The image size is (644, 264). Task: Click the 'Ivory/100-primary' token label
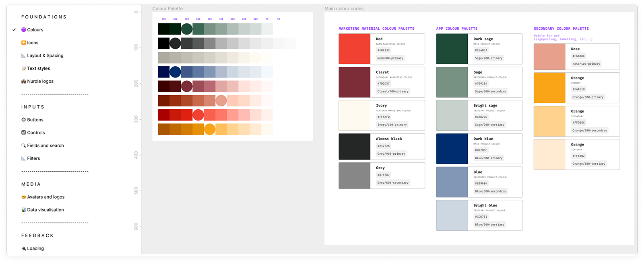tap(392, 125)
